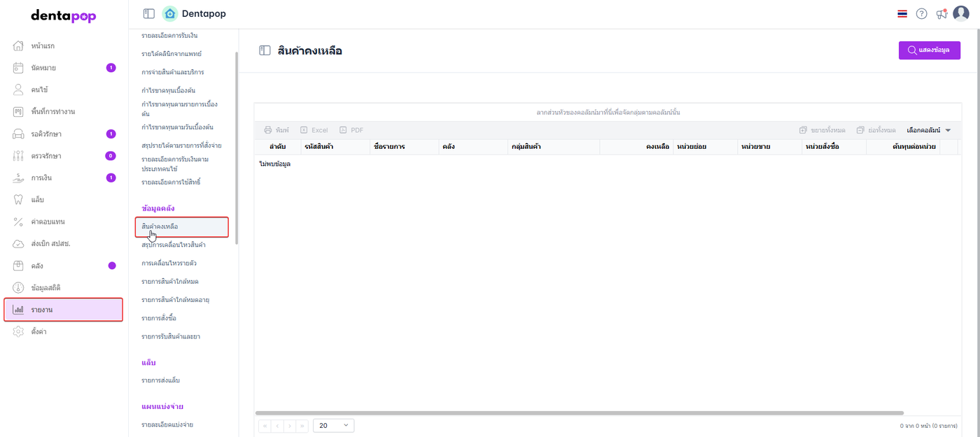The height and width of the screenshot is (437, 980).
Task: Open กำไรขาดทุนตามรายการเบื้องต้น report
Action: pyautogui.click(x=180, y=108)
